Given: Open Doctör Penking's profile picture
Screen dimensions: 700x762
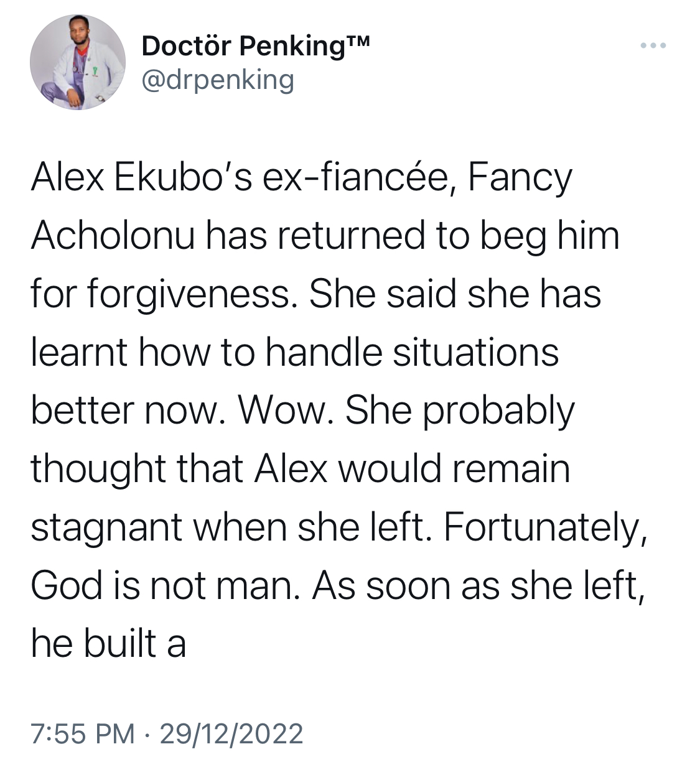Looking at the screenshot, I should click(x=78, y=62).
